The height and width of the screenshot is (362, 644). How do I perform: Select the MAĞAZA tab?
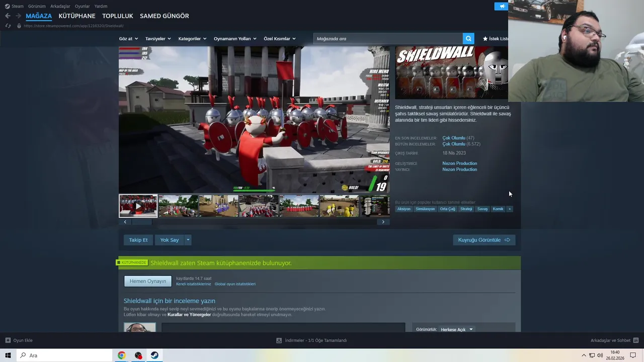tap(39, 16)
